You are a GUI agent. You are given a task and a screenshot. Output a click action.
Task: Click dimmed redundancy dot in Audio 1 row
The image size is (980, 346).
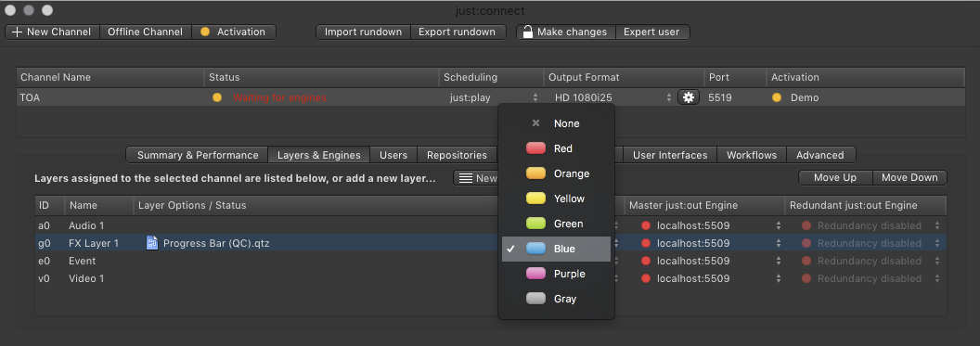[x=806, y=225]
